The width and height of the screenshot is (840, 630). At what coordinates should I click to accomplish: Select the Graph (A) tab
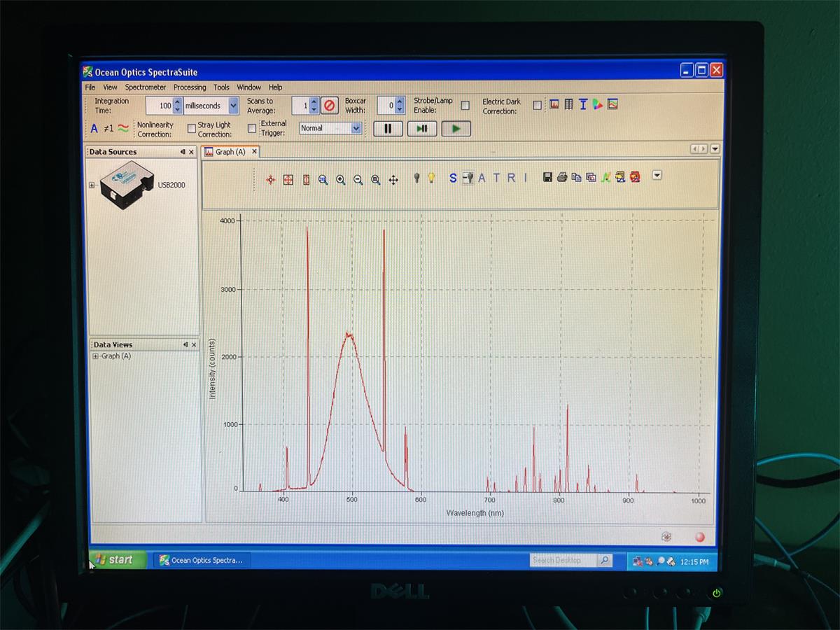click(230, 152)
